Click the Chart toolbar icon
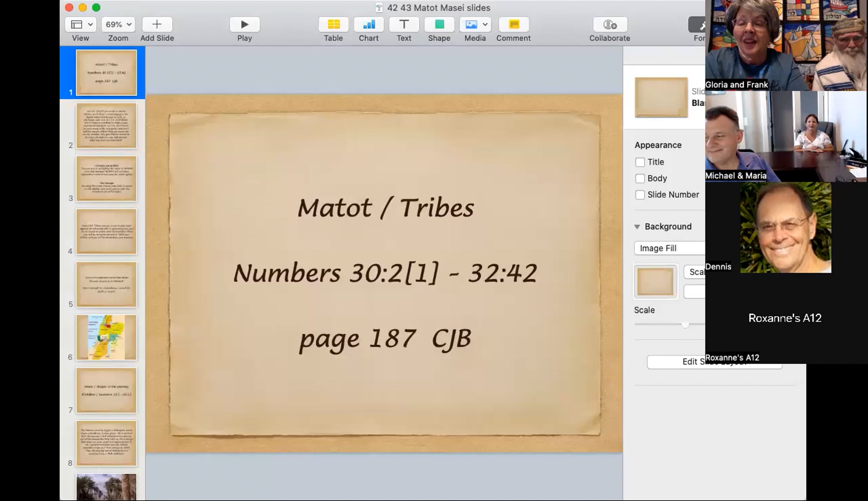 369,25
